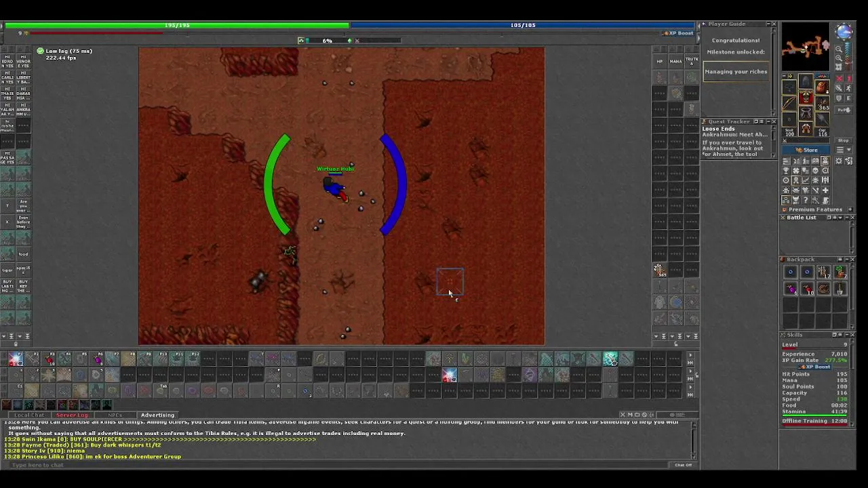Zoom out the minimap

839,49
